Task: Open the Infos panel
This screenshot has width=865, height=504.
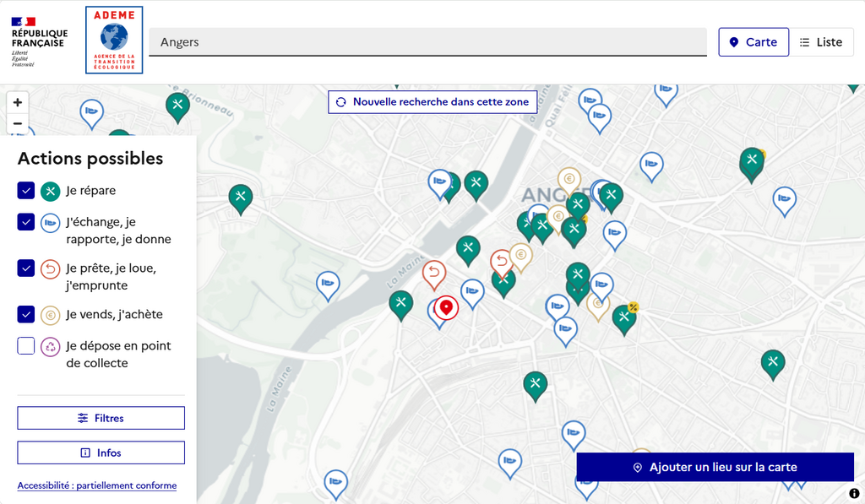Action: 101,453
